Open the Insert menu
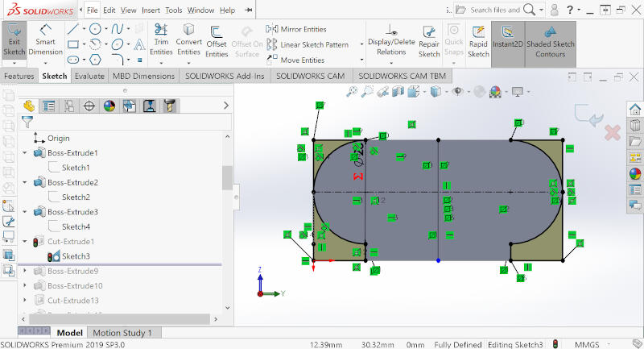This screenshot has width=644, height=349. point(151,10)
